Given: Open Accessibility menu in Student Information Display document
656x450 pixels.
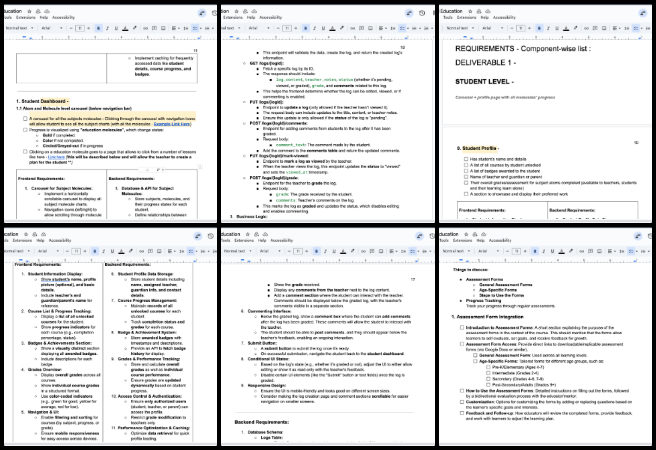Looking at the screenshot, I should [x=60, y=240].
